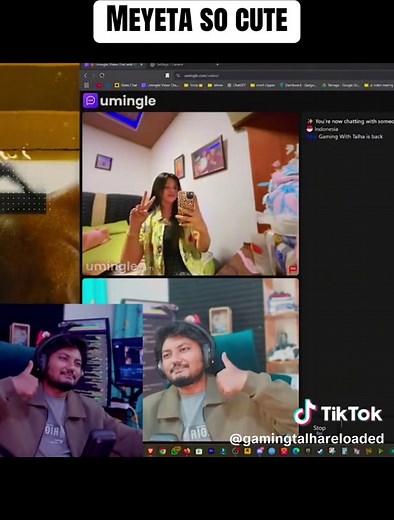Open the short clipper bookmark folder

262,85
